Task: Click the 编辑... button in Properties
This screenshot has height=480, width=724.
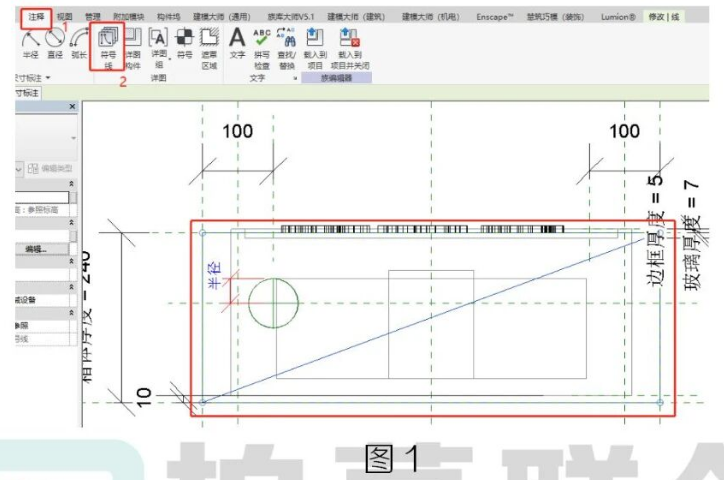Action: click(x=42, y=249)
